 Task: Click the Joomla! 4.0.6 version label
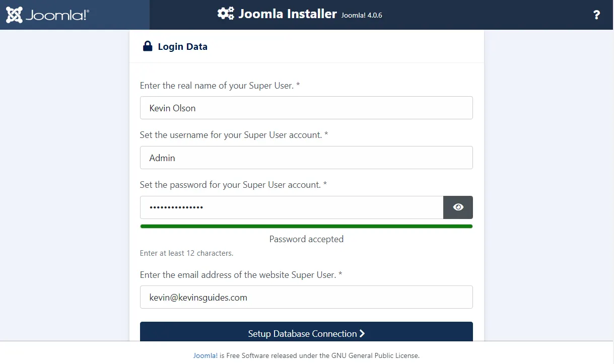[362, 15]
